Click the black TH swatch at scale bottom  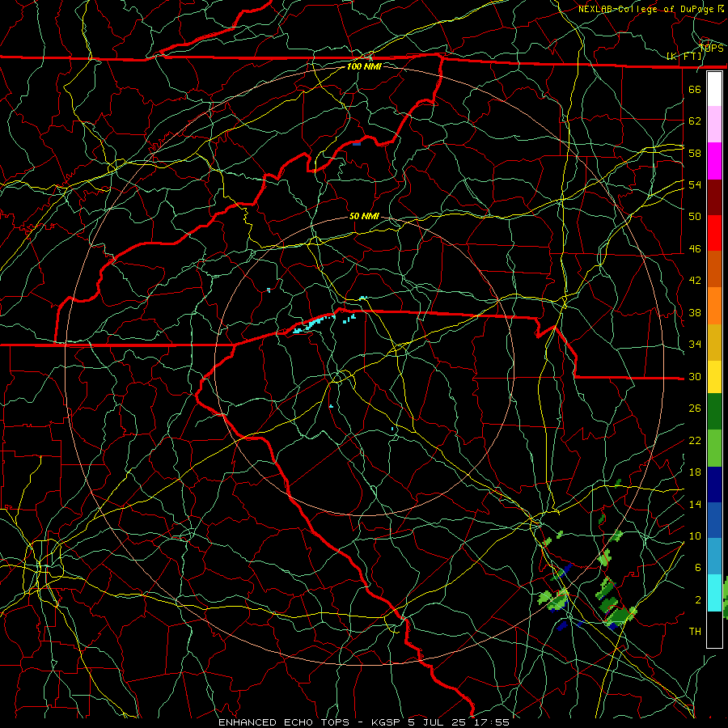tap(714, 629)
